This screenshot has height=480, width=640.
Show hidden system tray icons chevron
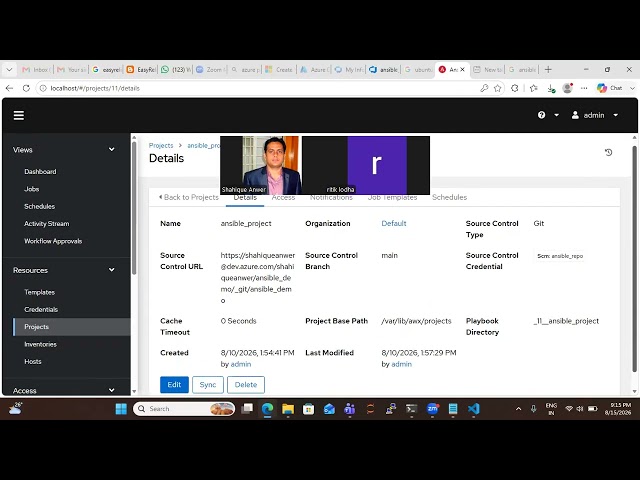coord(518,409)
